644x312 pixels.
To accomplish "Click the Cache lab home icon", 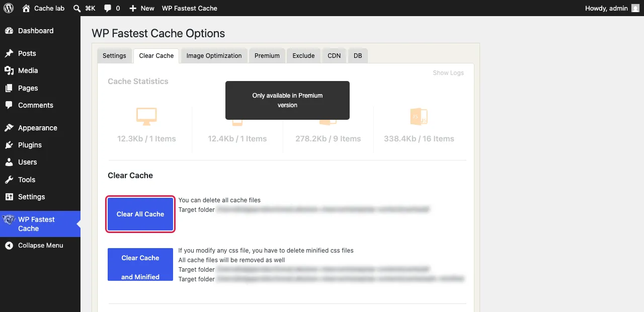I will (26, 8).
